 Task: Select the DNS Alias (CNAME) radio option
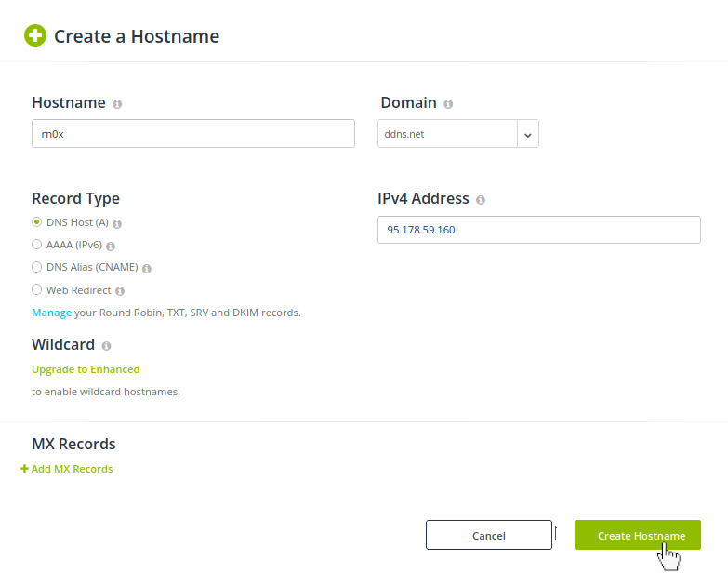[37, 267]
